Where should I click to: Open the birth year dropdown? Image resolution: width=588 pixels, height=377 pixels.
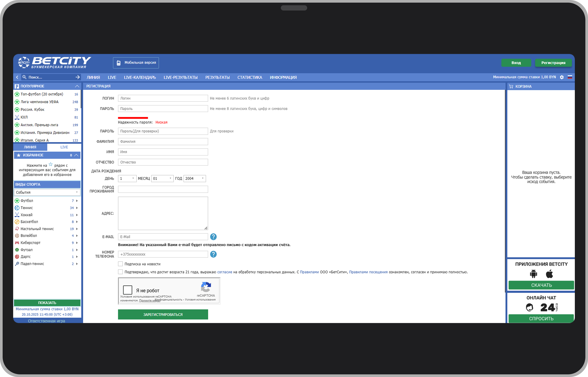coord(195,178)
